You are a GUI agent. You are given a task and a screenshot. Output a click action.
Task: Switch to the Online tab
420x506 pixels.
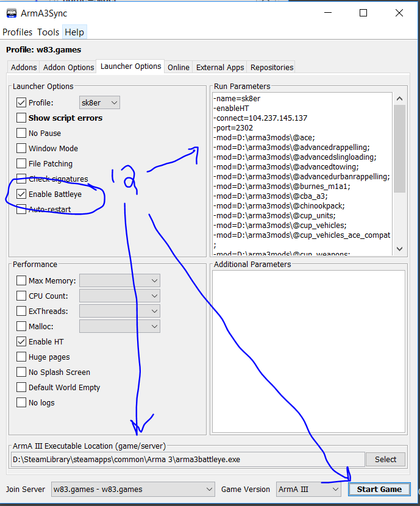coord(179,67)
